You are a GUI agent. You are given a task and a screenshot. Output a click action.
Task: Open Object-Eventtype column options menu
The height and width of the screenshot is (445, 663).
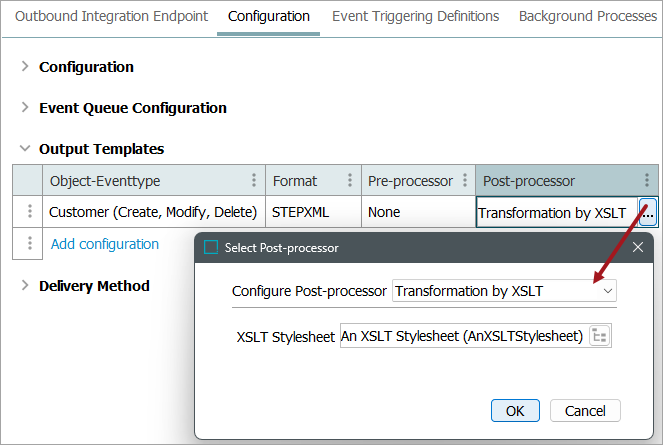[254, 181]
